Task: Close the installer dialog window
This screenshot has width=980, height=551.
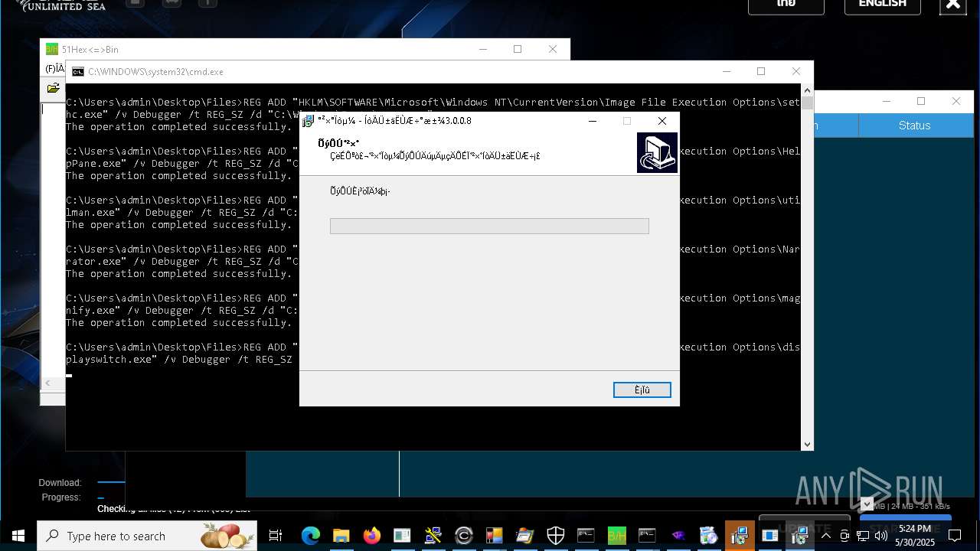Action: coord(662,121)
